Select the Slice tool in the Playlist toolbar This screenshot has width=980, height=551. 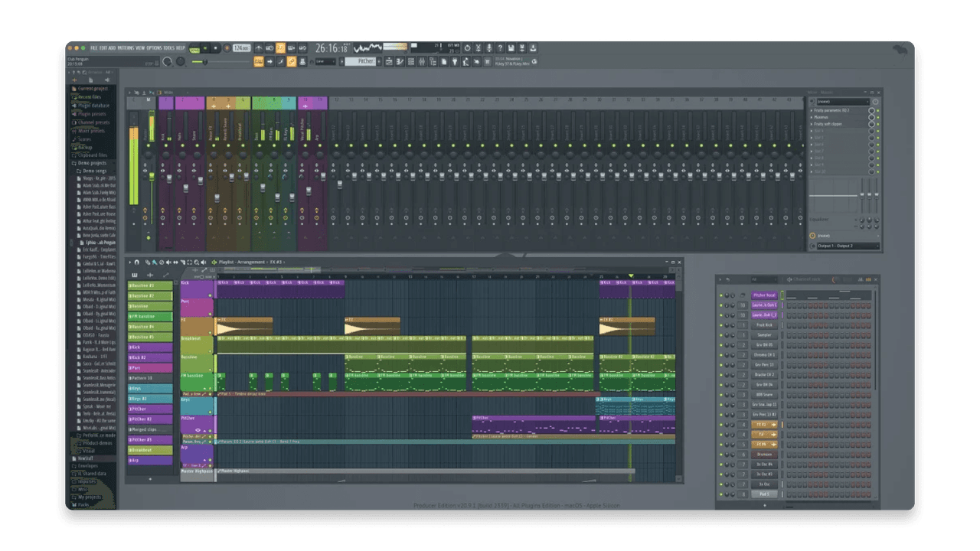(x=182, y=262)
